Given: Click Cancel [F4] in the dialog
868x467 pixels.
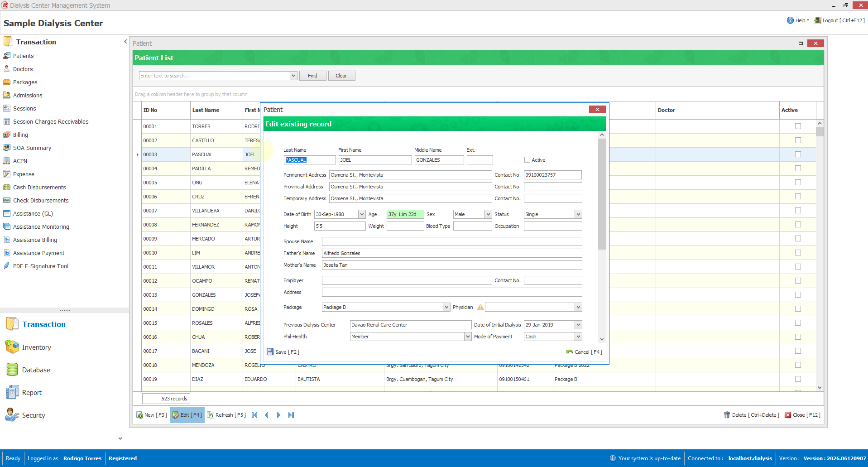Looking at the screenshot, I should (584, 352).
